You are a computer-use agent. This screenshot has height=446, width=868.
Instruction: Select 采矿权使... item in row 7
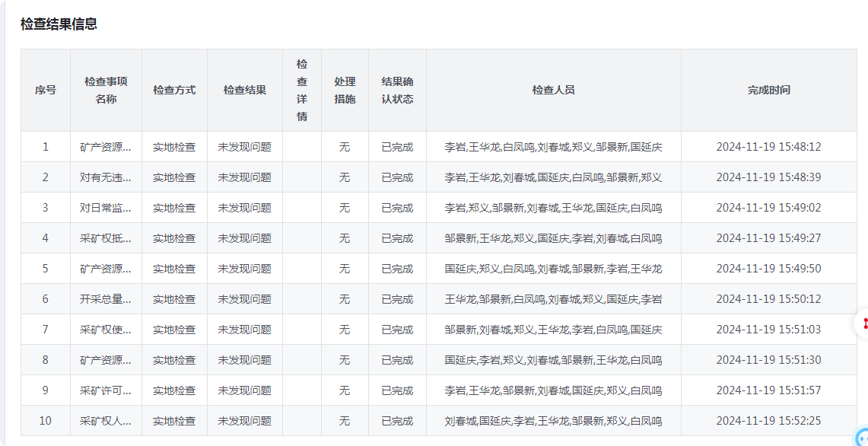[x=106, y=330]
